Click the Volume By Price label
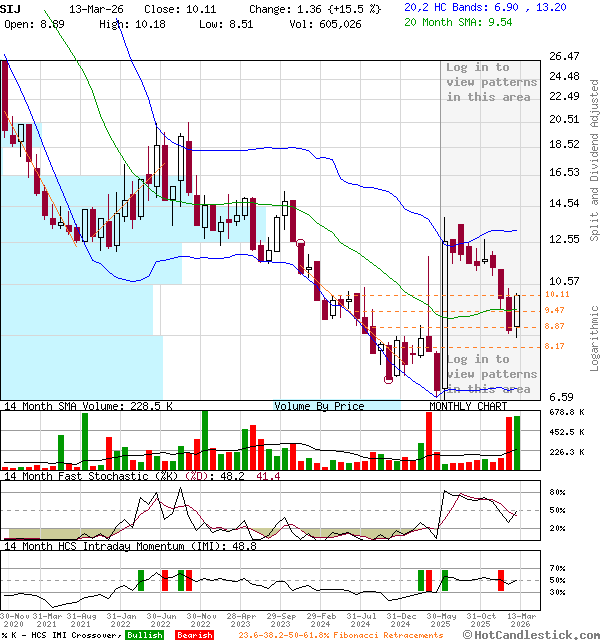This screenshot has height=640, width=600. (319, 406)
